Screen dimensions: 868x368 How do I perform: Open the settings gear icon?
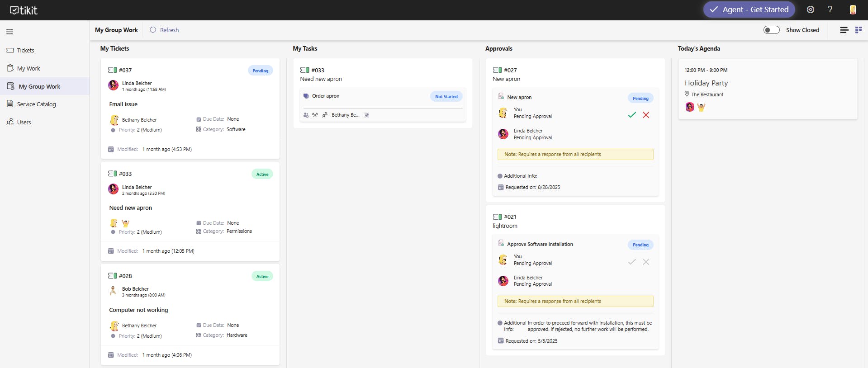point(811,9)
